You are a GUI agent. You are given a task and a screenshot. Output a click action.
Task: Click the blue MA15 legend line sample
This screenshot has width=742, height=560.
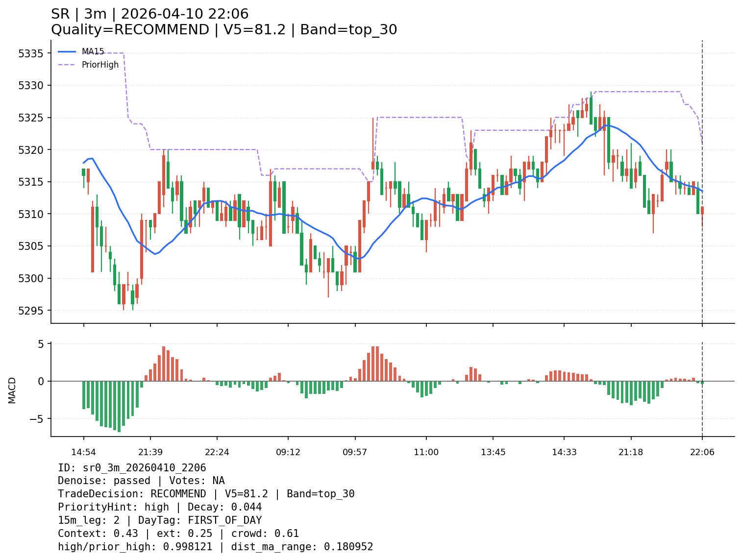pyautogui.click(x=67, y=51)
